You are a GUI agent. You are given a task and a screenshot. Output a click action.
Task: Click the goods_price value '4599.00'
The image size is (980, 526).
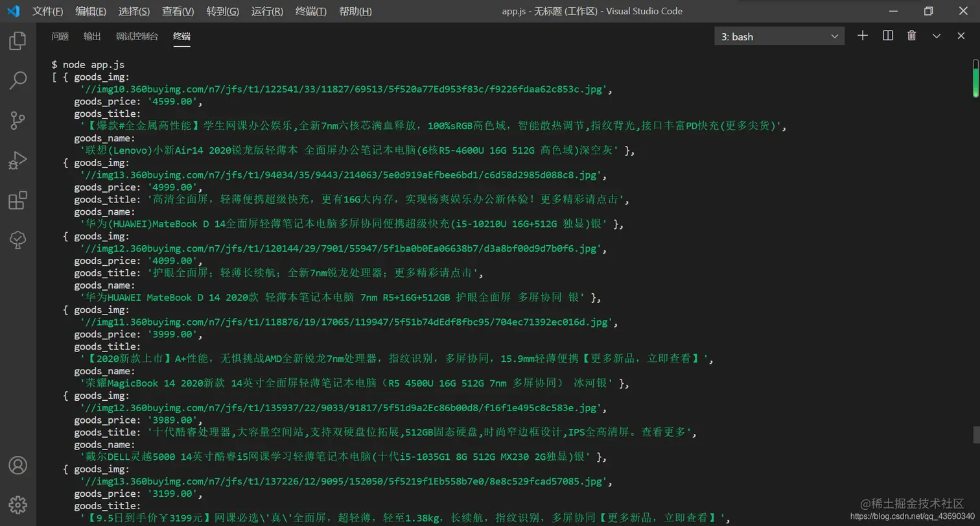(x=173, y=102)
